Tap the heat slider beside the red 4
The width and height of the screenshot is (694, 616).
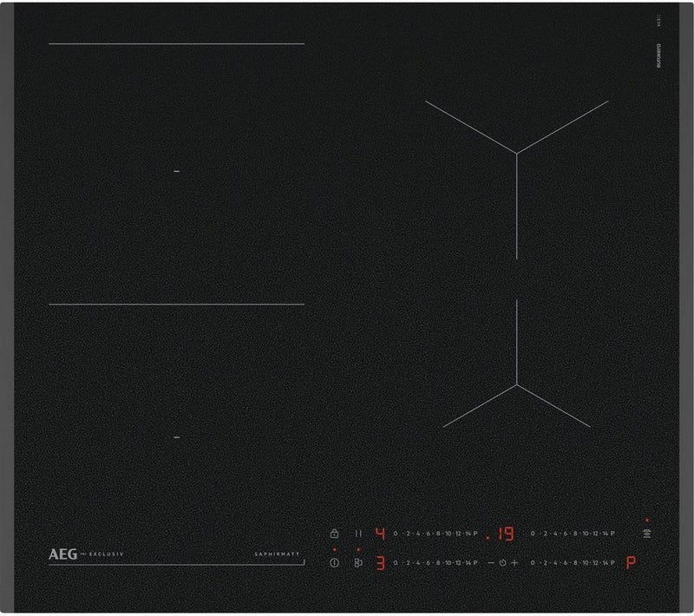435,534
